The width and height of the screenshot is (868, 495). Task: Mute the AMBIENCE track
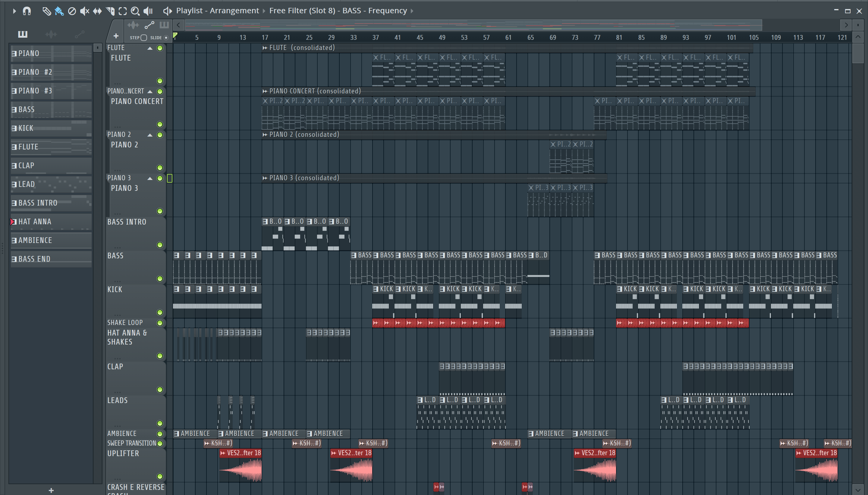160,434
